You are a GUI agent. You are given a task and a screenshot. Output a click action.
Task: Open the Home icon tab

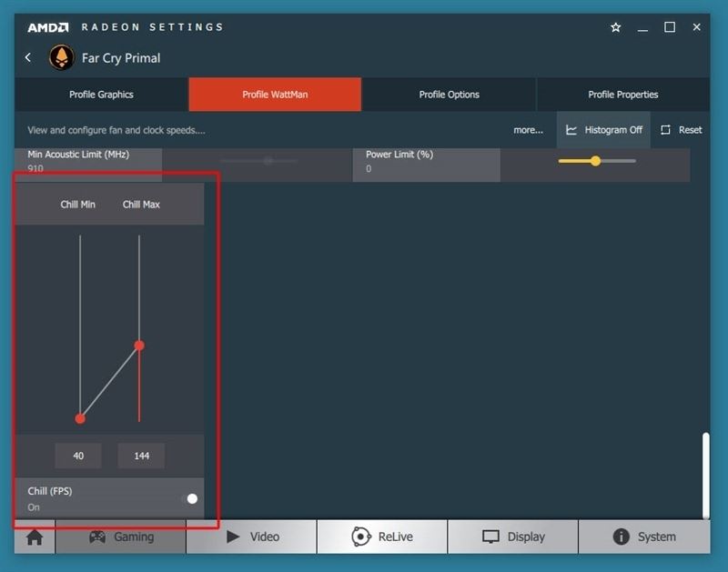point(35,537)
